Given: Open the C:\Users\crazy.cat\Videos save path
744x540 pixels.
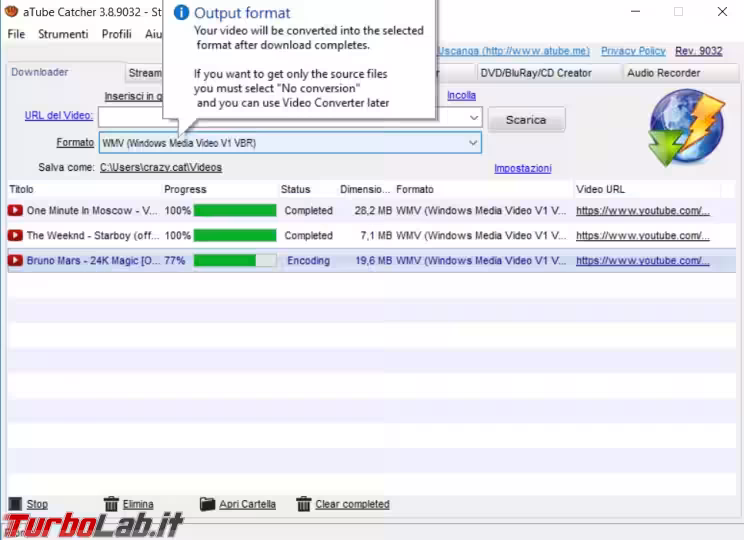Looking at the screenshot, I should point(161,168).
